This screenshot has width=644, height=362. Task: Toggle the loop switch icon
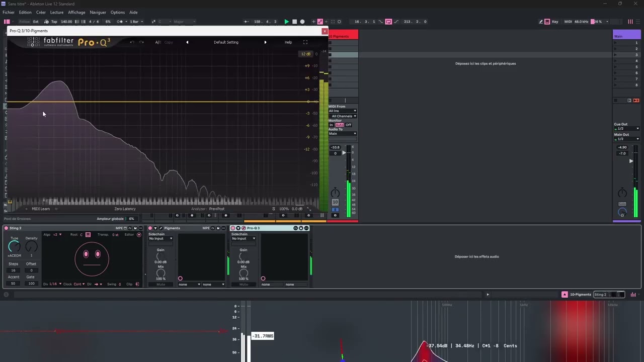388,22
